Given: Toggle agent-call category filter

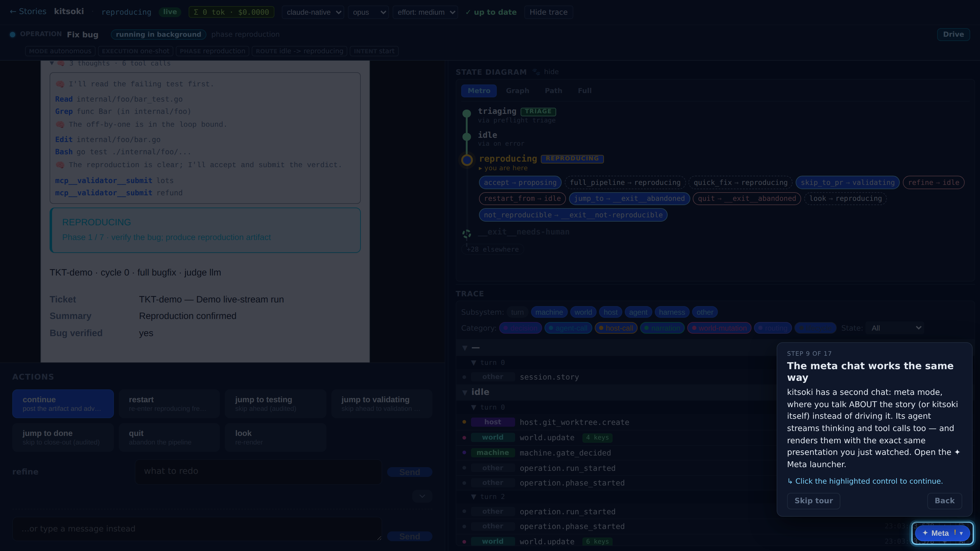Looking at the screenshot, I should pyautogui.click(x=568, y=328).
